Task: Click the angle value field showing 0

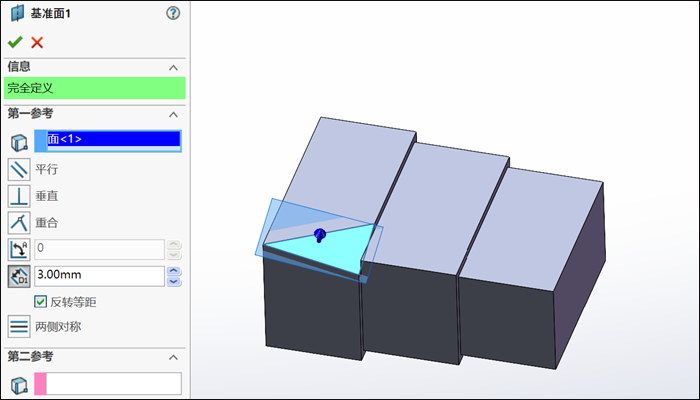Action: (100, 250)
